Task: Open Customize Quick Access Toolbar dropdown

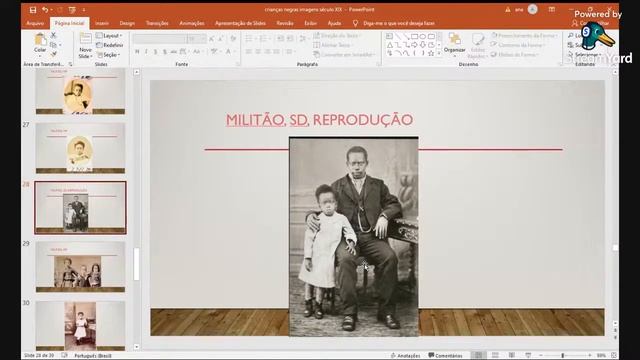Action: coord(84,10)
